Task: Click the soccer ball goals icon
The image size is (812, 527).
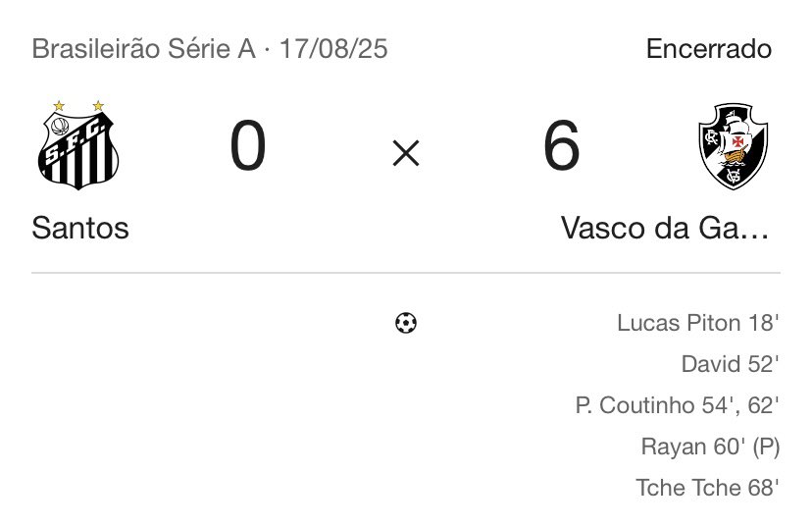Action: [x=405, y=322]
